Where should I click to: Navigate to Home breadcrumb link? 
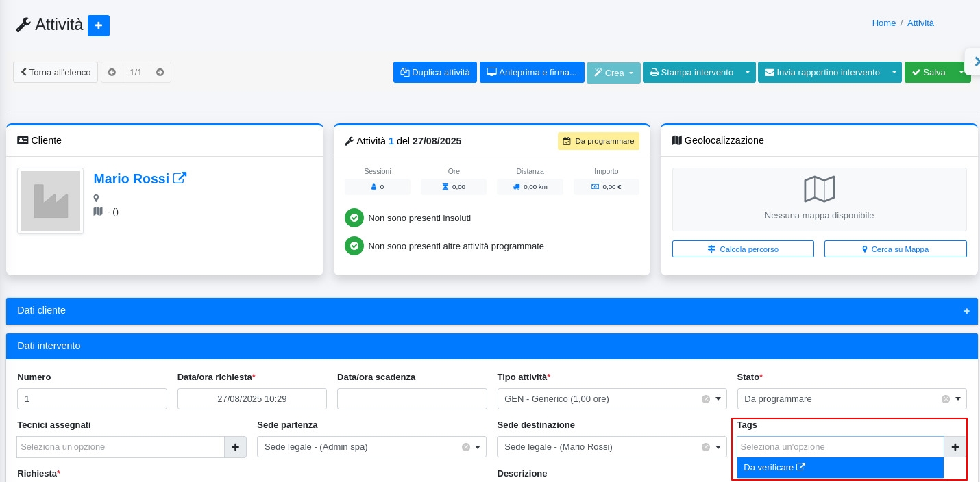tap(883, 23)
